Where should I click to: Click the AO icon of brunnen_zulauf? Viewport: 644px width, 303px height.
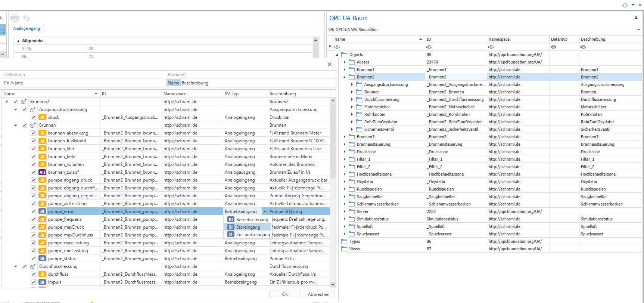(x=42, y=172)
